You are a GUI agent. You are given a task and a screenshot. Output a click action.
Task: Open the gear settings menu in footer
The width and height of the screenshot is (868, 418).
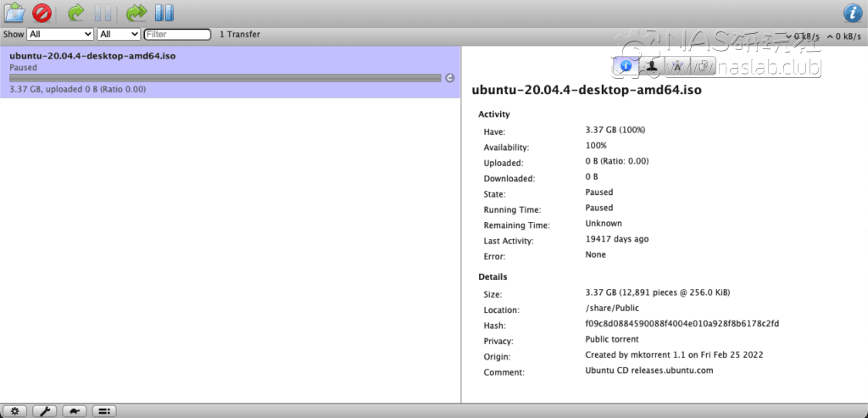tap(14, 411)
